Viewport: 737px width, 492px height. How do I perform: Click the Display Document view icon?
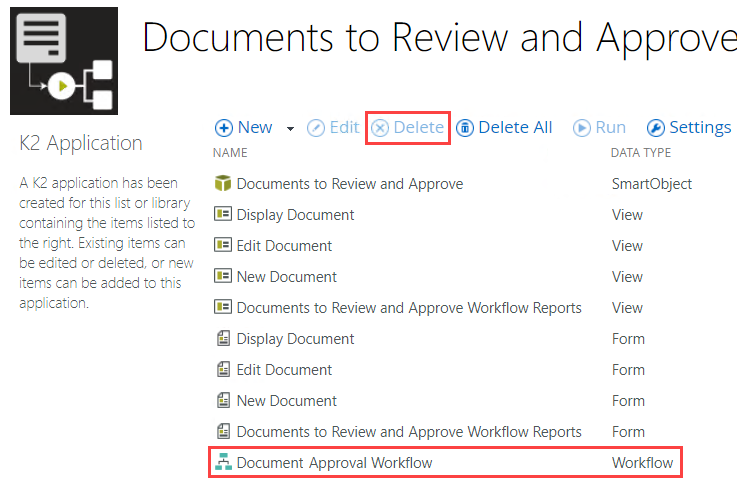point(223,214)
